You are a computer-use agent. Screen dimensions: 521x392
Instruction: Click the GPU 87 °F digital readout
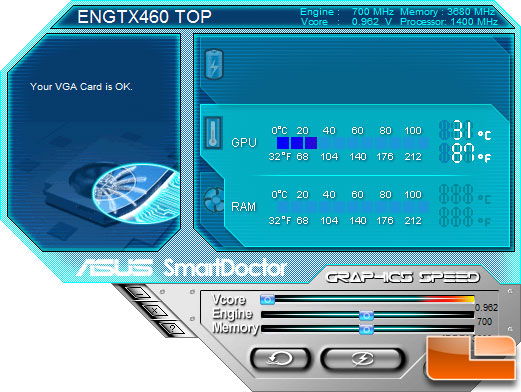pos(465,153)
